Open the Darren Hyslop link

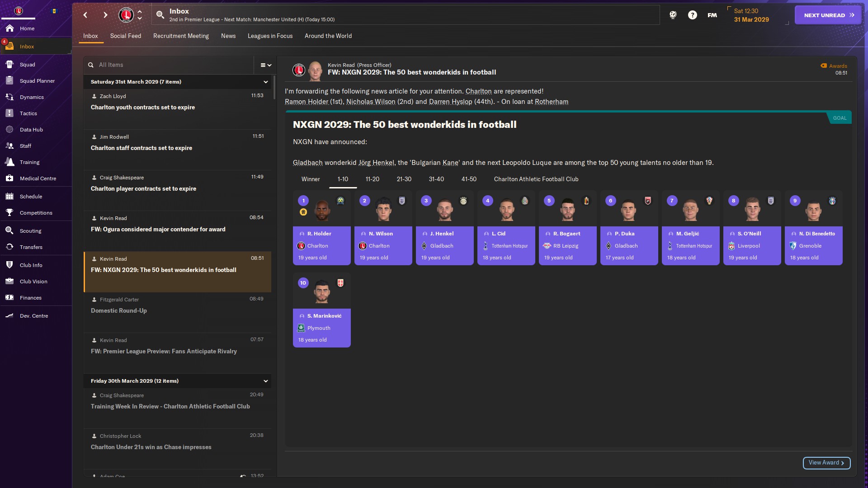click(x=450, y=102)
